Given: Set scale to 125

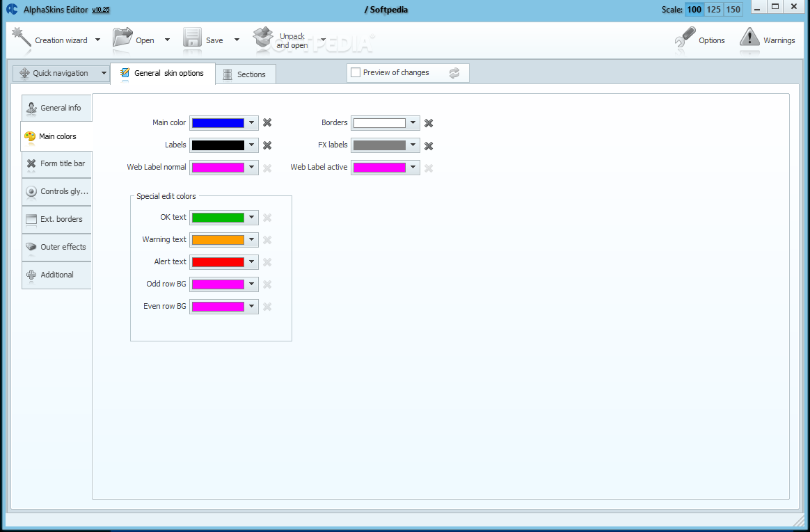Looking at the screenshot, I should coord(713,9).
